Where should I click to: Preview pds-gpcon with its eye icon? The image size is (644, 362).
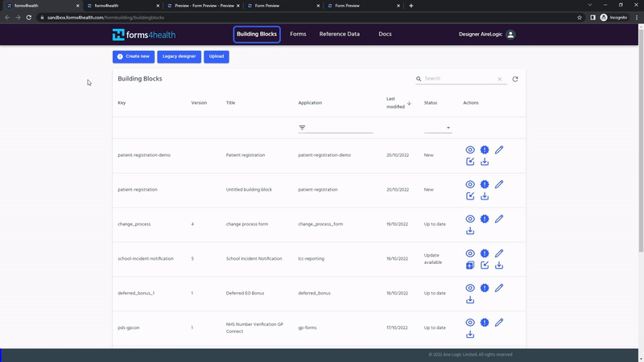pyautogui.click(x=470, y=323)
